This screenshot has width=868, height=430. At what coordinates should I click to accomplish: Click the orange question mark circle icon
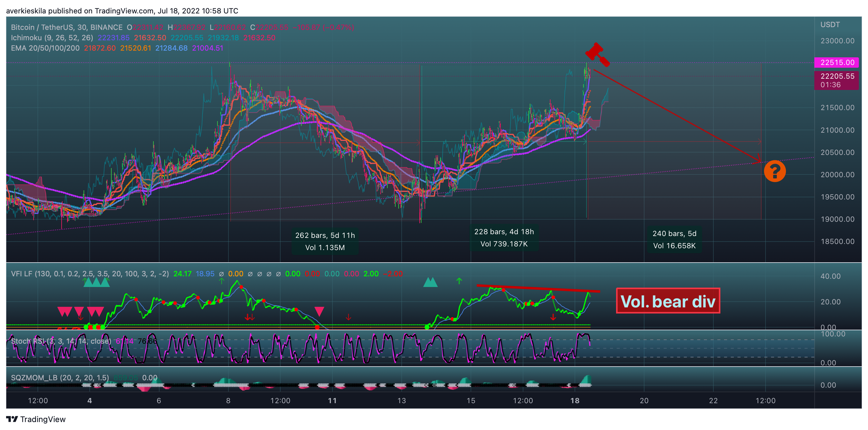[x=775, y=171]
